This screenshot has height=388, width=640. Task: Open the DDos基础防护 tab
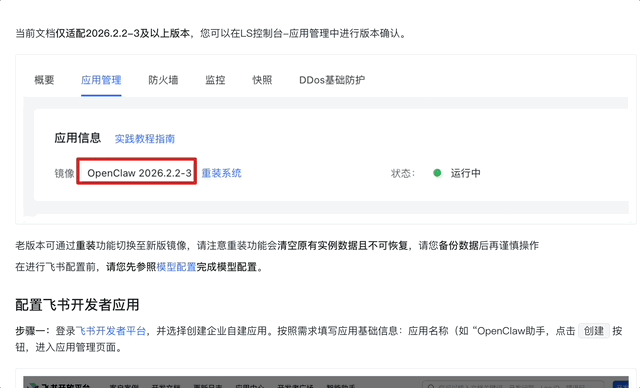pyautogui.click(x=332, y=80)
